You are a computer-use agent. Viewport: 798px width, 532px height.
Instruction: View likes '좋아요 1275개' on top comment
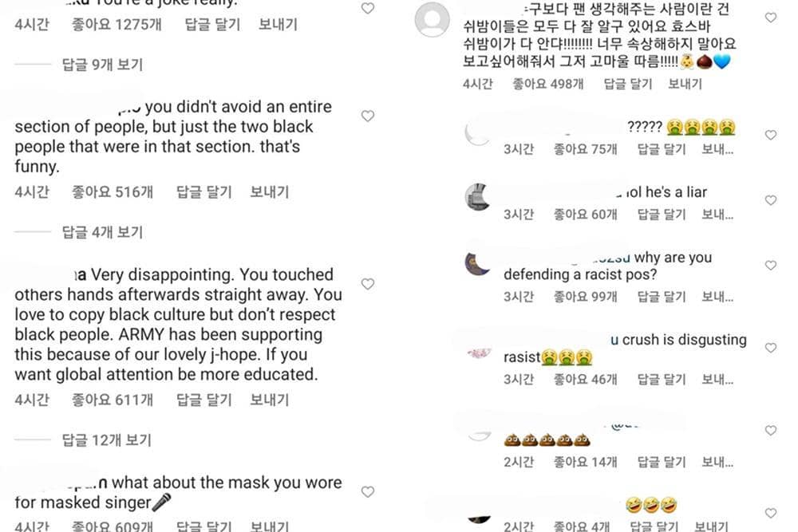point(117,25)
